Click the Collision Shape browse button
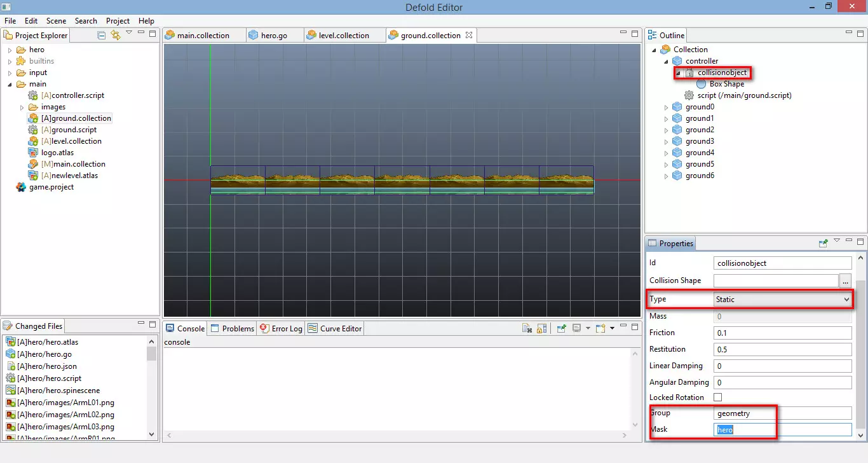Viewport: 868px width, 463px height. pyautogui.click(x=845, y=280)
